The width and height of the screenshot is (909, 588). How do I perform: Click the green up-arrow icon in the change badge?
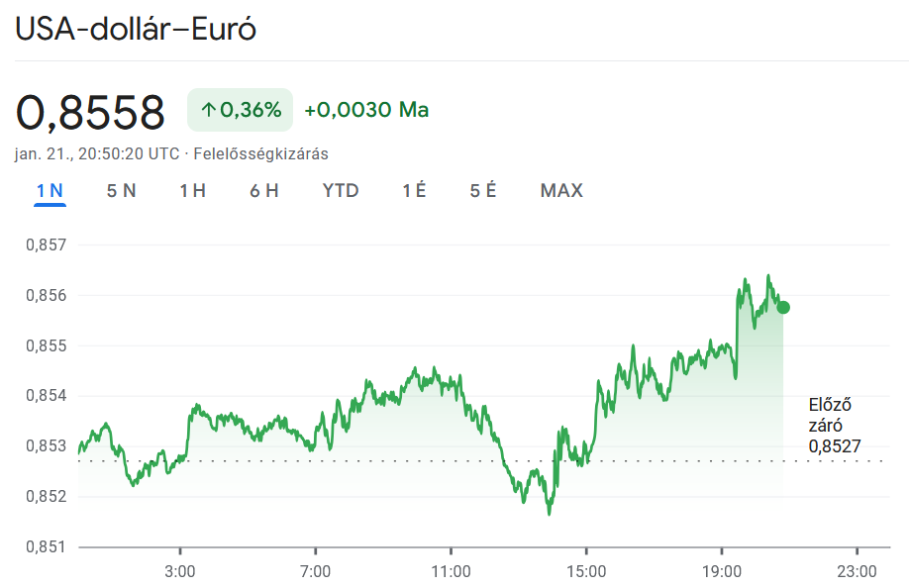[x=208, y=110]
